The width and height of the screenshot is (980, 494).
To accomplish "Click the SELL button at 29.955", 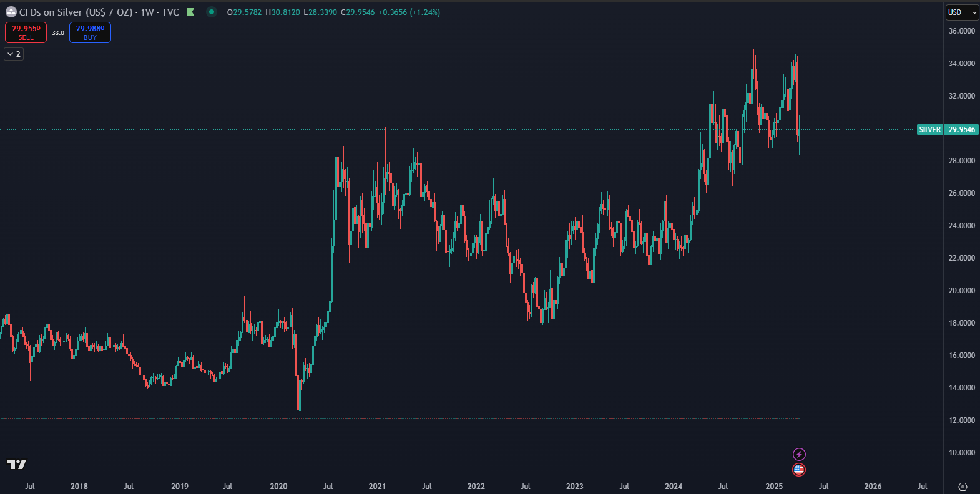I will [26, 32].
